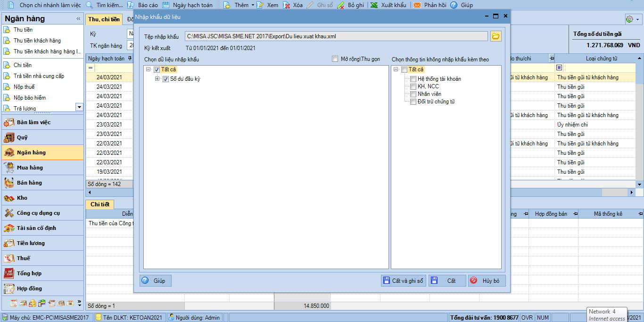This screenshot has height=322, width=644.
Task: Click the Cất và ghi sổ button
Action: [x=404, y=280]
